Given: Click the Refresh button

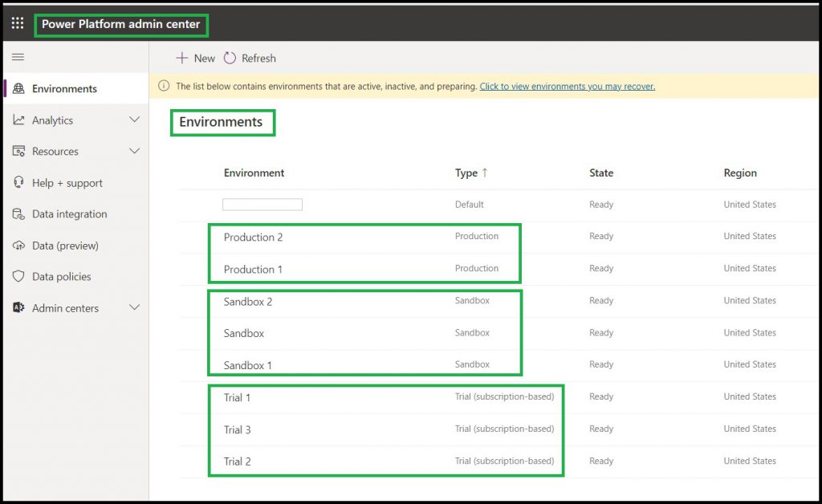Looking at the screenshot, I should [x=250, y=58].
